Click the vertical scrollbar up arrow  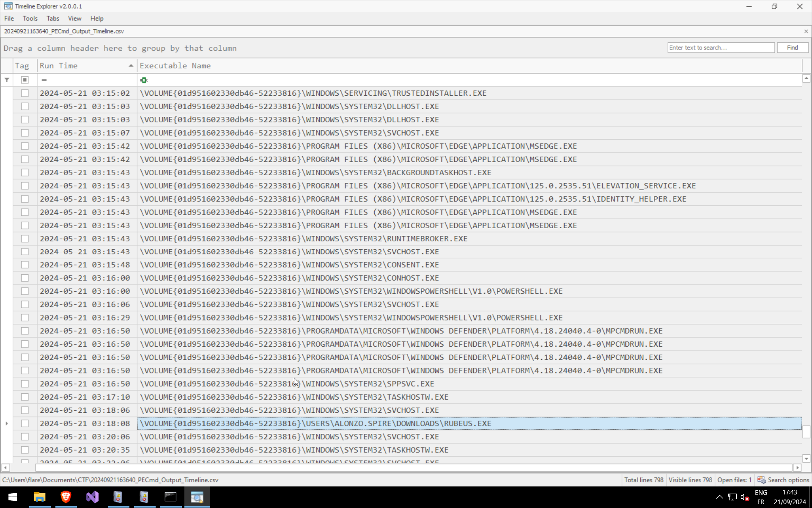tap(806, 78)
